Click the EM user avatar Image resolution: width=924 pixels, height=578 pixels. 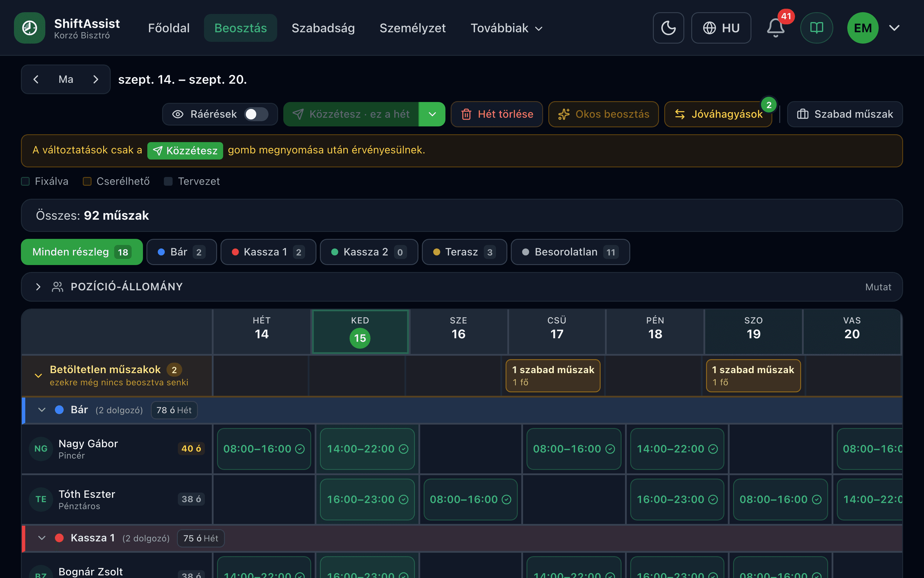[863, 28]
